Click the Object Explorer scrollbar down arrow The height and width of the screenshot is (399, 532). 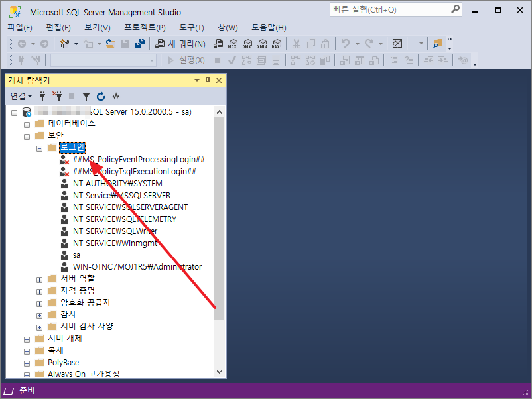[219, 372]
